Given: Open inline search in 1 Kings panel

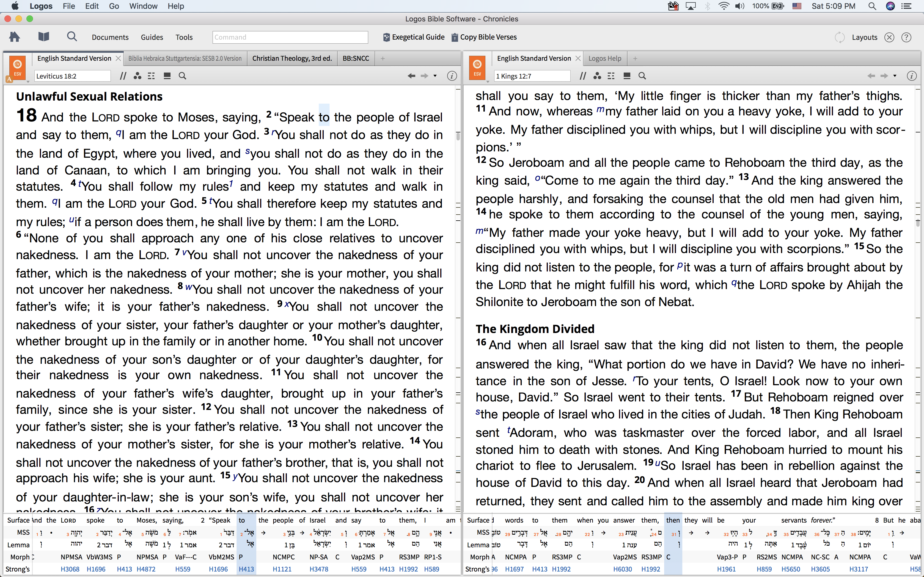Looking at the screenshot, I should pos(642,76).
